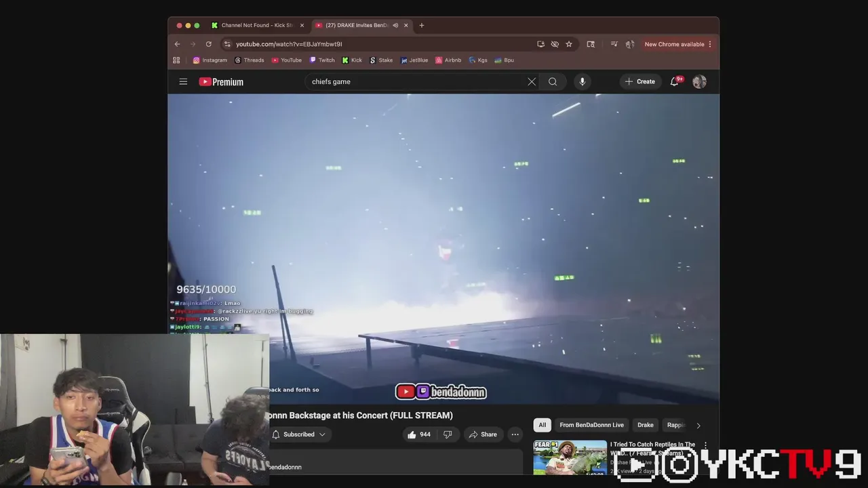Open the Twitch bookmark
The width and height of the screenshot is (868, 488).
[x=322, y=60]
